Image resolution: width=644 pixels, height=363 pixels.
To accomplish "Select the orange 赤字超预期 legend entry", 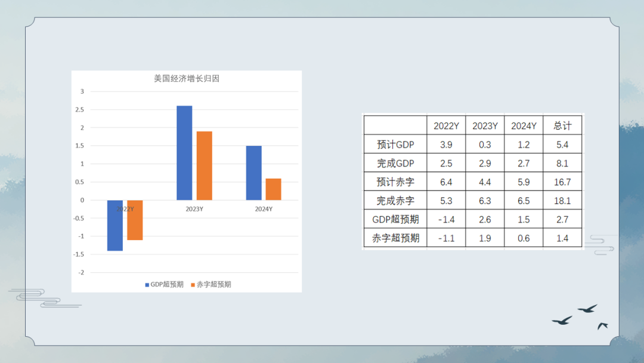I will point(211,284).
